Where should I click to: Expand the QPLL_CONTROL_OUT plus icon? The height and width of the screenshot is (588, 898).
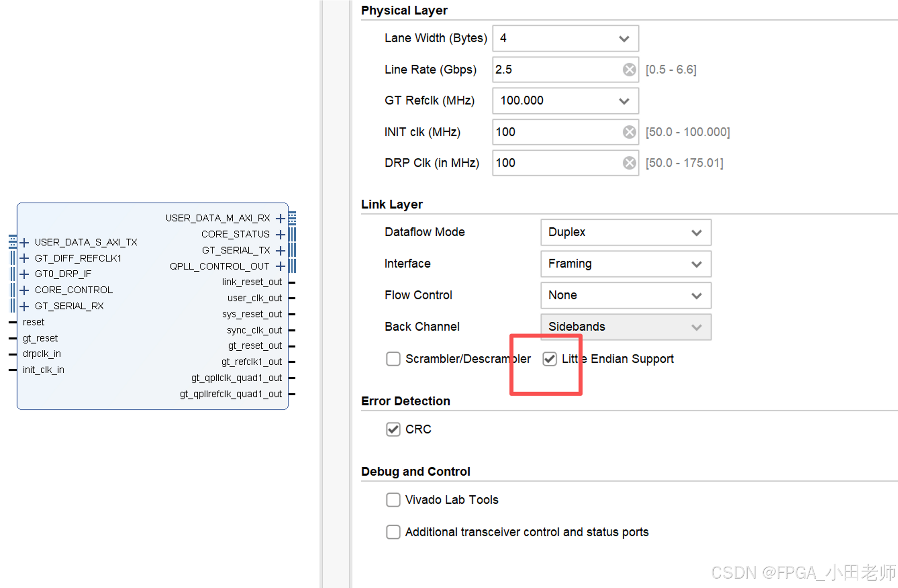point(281,267)
